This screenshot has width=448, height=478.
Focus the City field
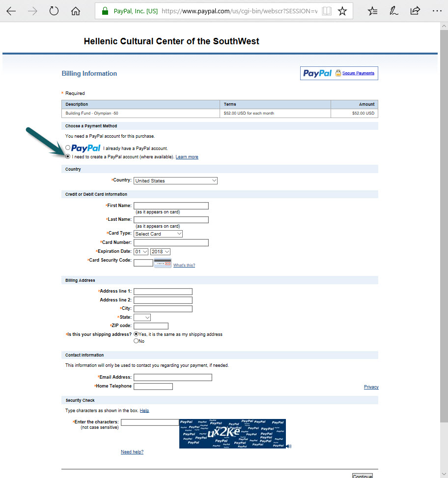pyautogui.click(x=163, y=309)
